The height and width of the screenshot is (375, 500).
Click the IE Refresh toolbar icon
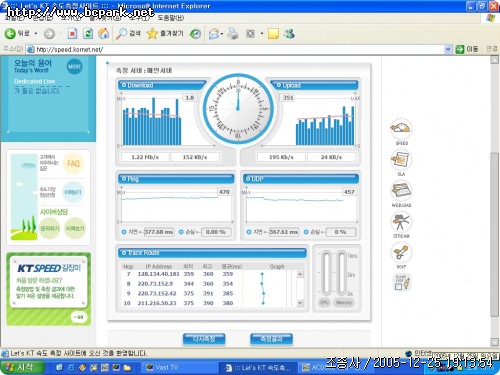click(x=88, y=33)
